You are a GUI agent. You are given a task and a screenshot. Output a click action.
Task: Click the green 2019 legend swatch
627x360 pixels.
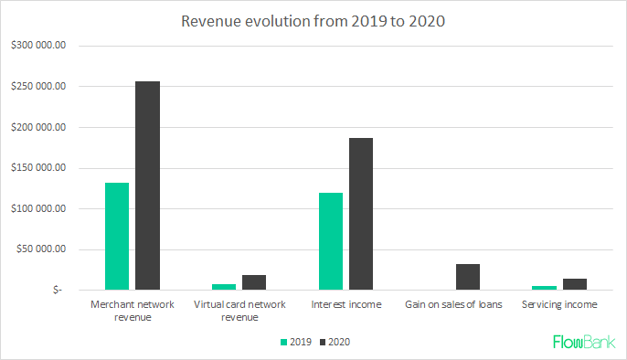point(284,342)
